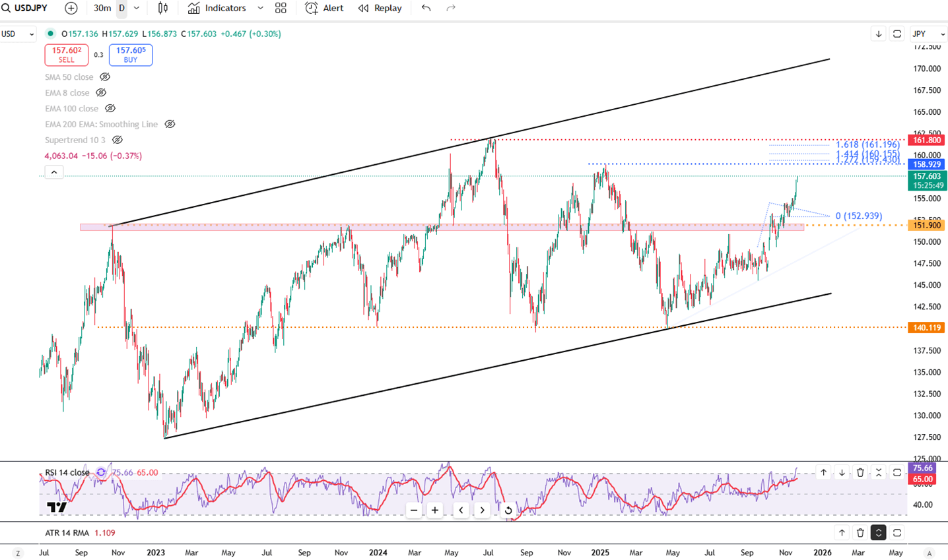Open the layout templates grid icon
948x560 pixels.
pyautogui.click(x=281, y=8)
